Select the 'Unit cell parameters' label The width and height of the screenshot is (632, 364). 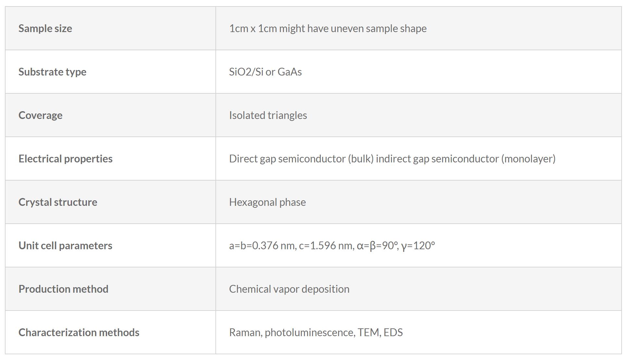click(x=65, y=246)
